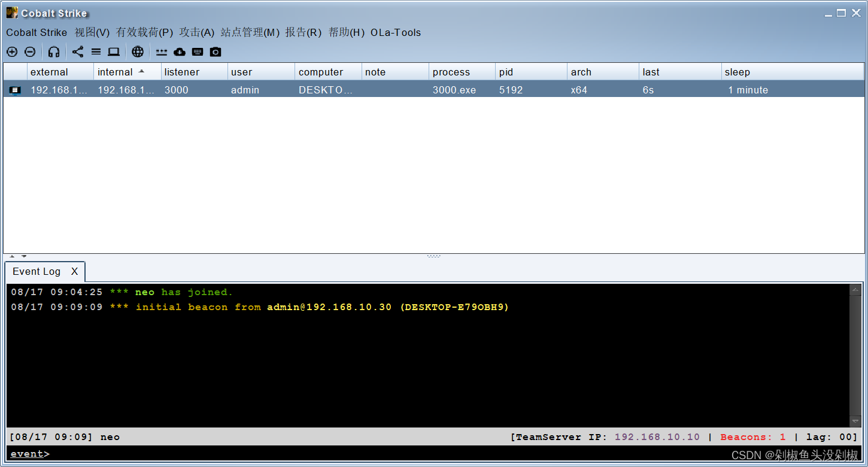Click the Beacons: 1 status indicator
The image size is (868, 467).
(x=753, y=437)
